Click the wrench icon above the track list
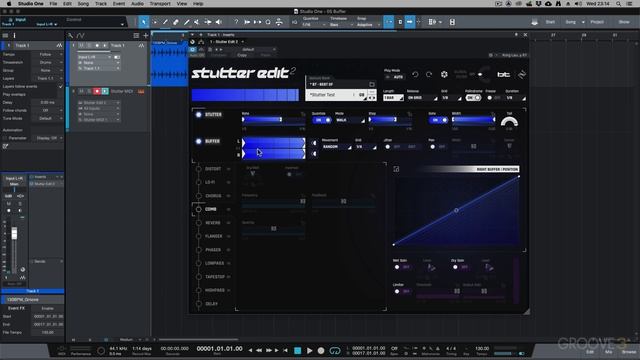 [x=71, y=36]
